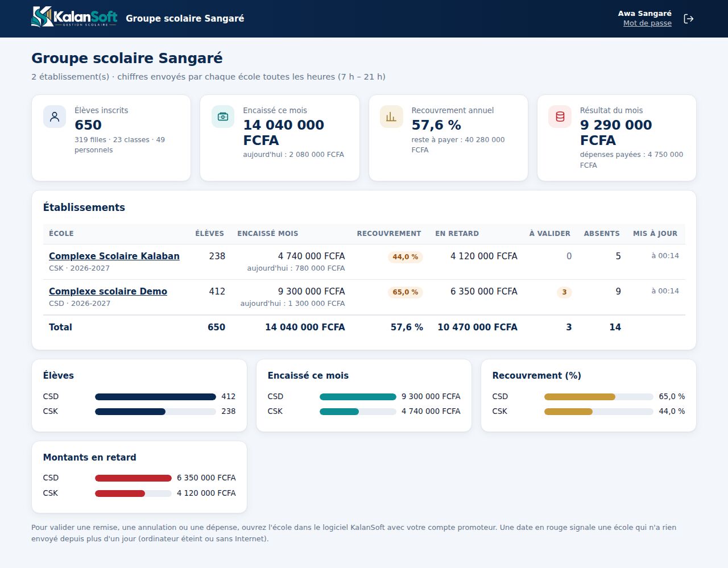Click the CSD · 2026-2027 subtitle
This screenshot has height=568, width=728.
[80, 304]
